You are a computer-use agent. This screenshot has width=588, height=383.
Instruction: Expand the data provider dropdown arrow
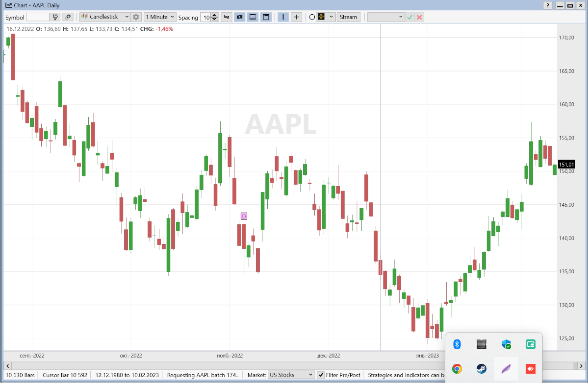point(331,17)
